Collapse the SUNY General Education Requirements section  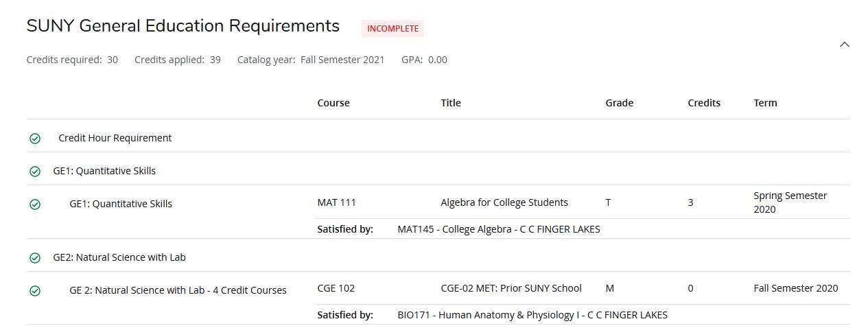(845, 45)
